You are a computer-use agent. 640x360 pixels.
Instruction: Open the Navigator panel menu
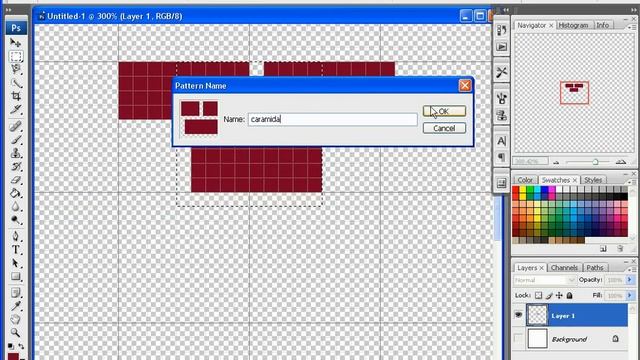pos(633,27)
